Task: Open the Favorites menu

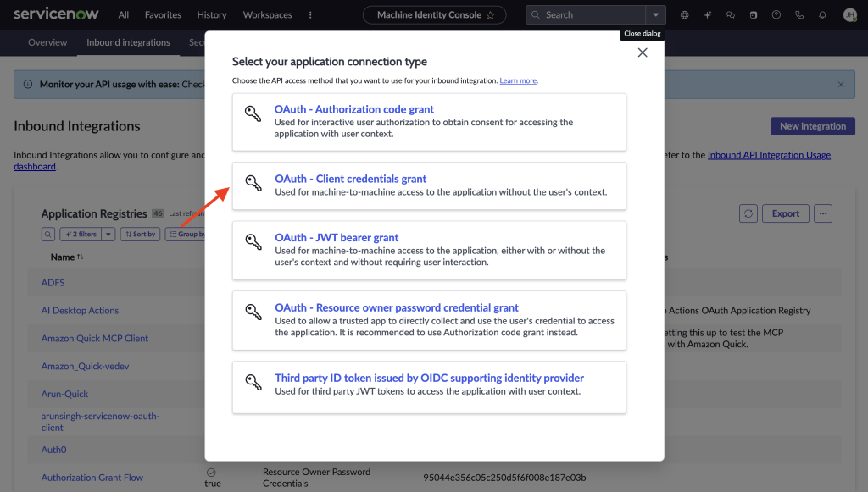Action: pos(163,15)
